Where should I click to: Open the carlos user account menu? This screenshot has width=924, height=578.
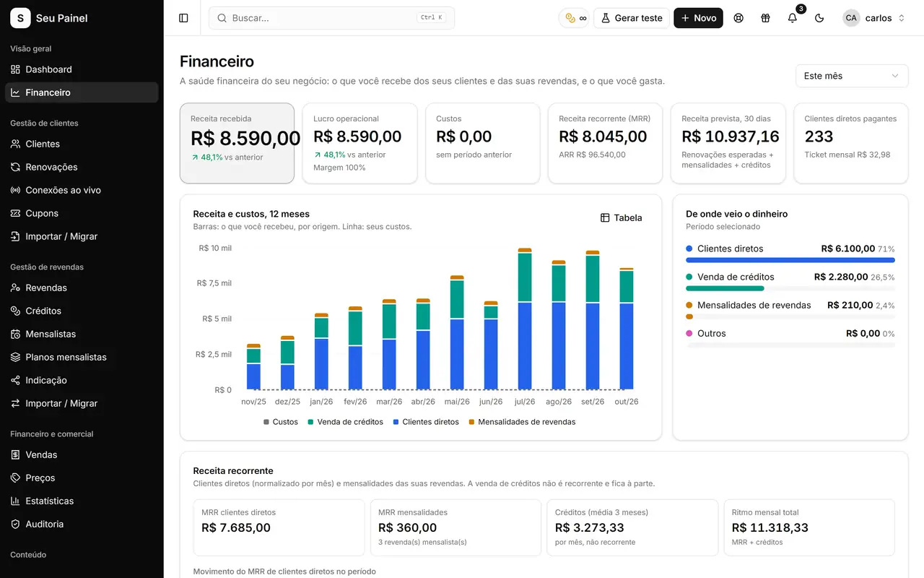[874, 18]
